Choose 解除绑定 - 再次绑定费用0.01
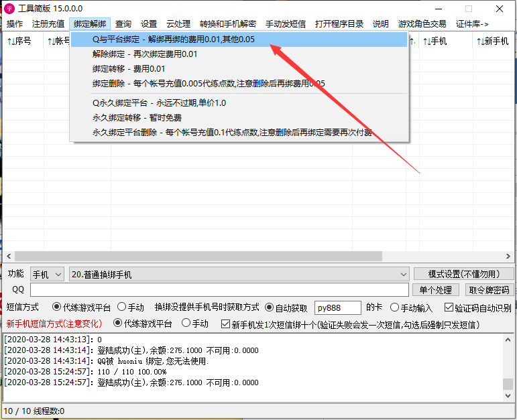The height and width of the screenshot is (420, 517). (239, 54)
